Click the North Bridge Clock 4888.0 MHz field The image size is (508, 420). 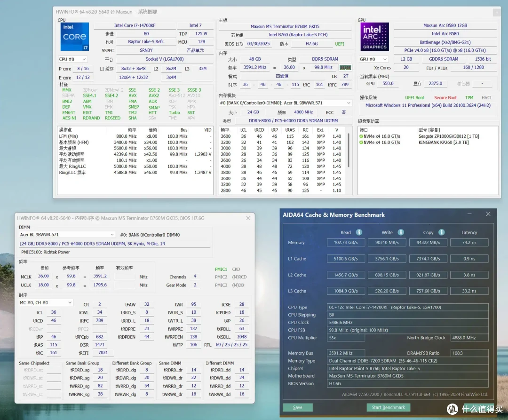(469, 338)
